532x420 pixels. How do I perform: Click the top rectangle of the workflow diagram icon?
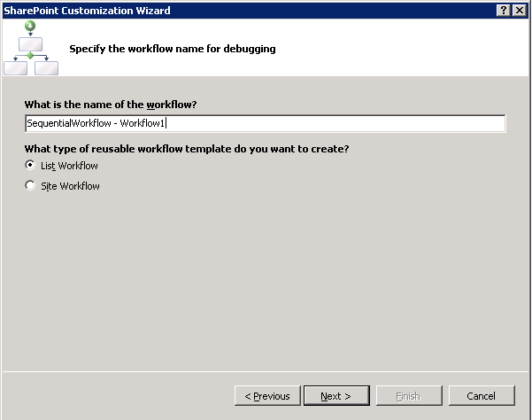31,43
